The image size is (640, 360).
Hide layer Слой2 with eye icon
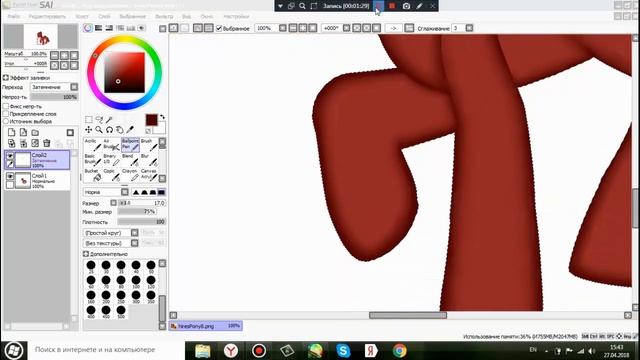10,156
